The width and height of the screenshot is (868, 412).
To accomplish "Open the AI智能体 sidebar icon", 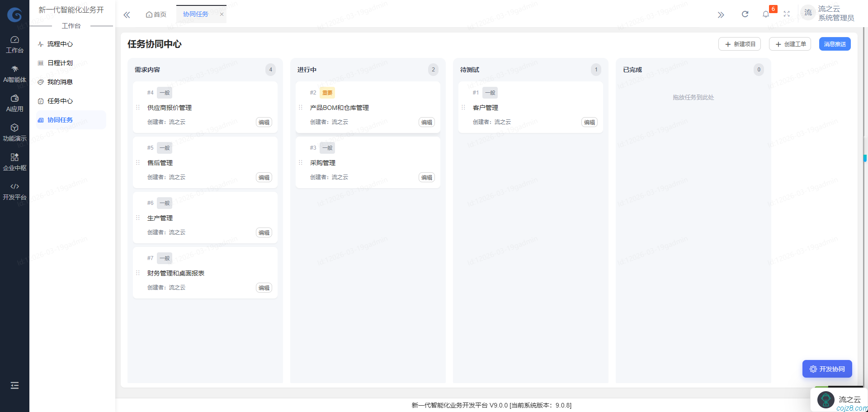I will pos(14,73).
